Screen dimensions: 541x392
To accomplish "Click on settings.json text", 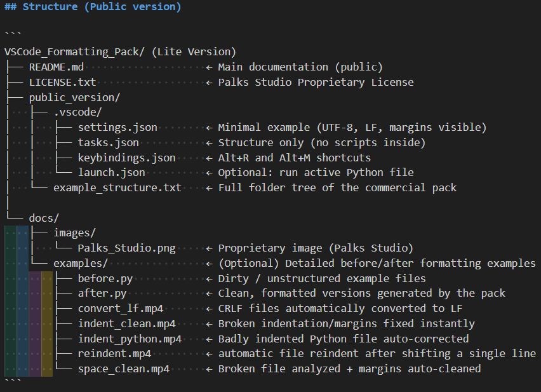I will pos(117,128).
